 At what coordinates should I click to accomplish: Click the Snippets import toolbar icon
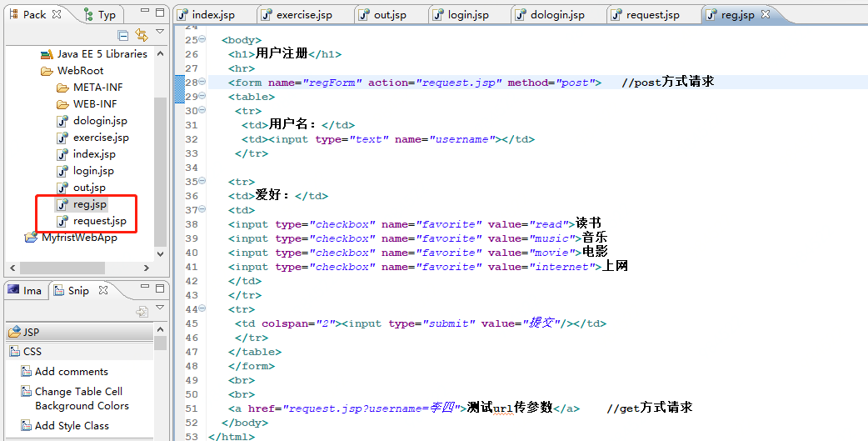click(x=142, y=312)
